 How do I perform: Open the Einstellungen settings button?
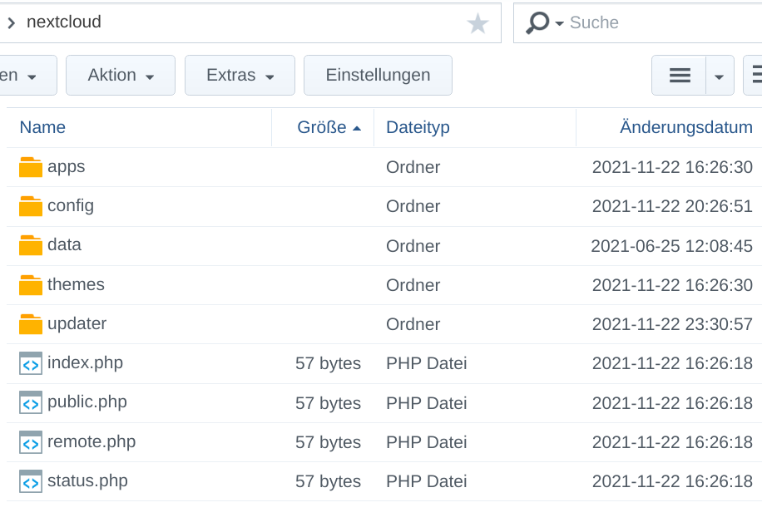tap(378, 76)
